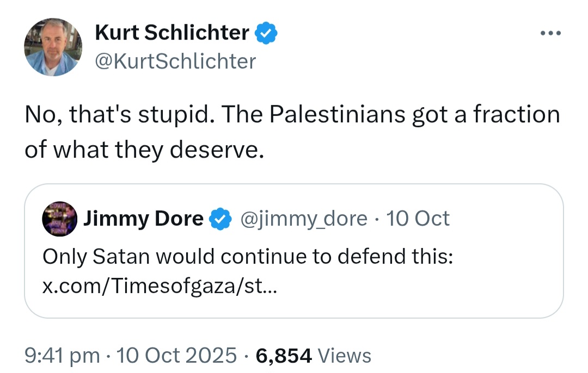Image resolution: width=588 pixels, height=373 pixels.
Task: Follow the x.com/Timesofgaza link
Action: click(x=160, y=286)
